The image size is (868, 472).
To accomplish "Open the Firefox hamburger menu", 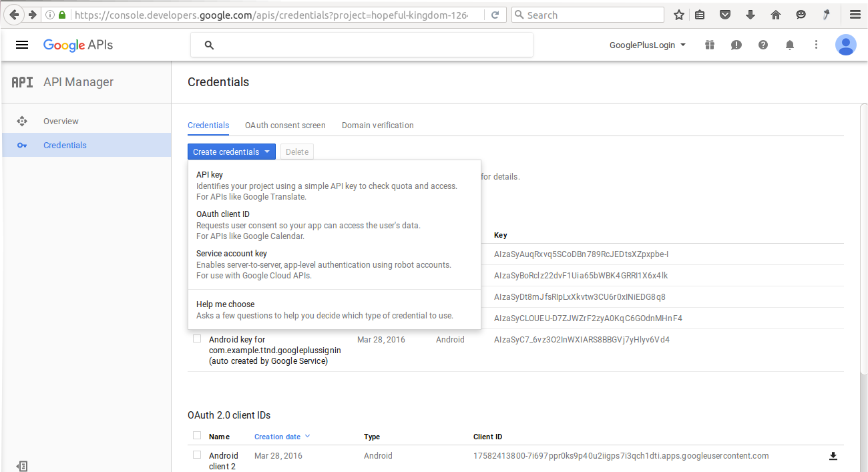I will click(855, 15).
